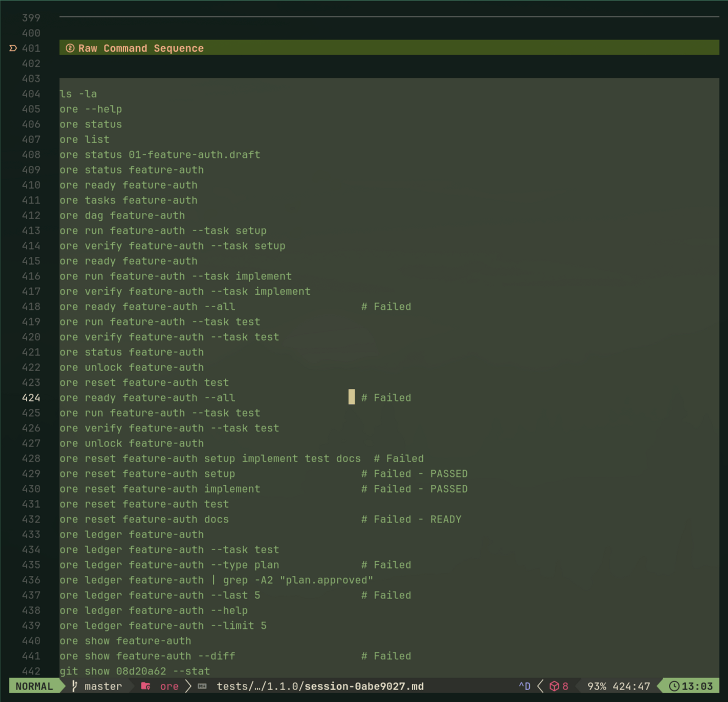This screenshot has height=702, width=728.
Task: Click the Markdown file-type icon in the statusline
Action: pyautogui.click(x=202, y=686)
